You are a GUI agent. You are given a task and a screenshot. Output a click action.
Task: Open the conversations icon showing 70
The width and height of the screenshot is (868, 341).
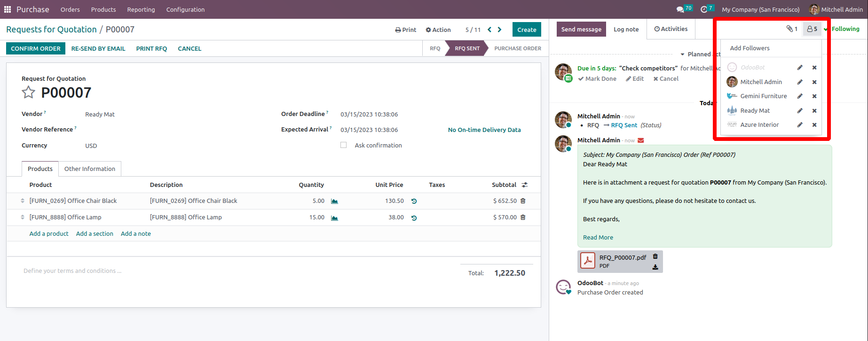point(684,9)
